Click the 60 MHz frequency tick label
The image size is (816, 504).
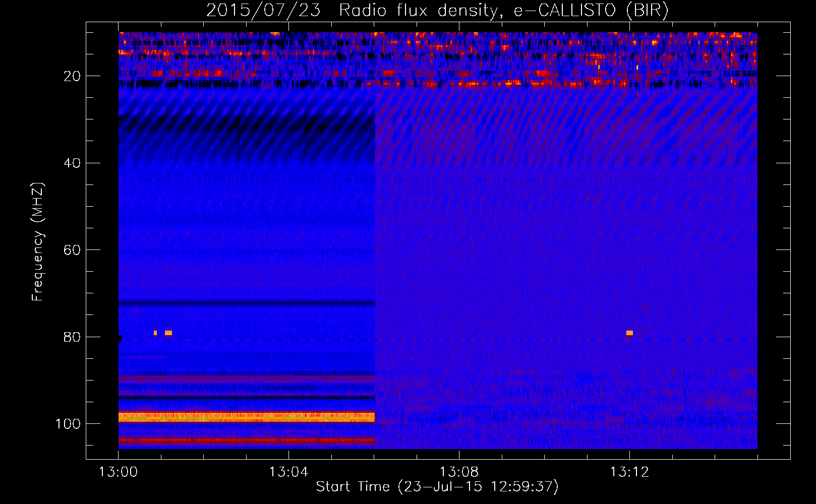tap(72, 250)
